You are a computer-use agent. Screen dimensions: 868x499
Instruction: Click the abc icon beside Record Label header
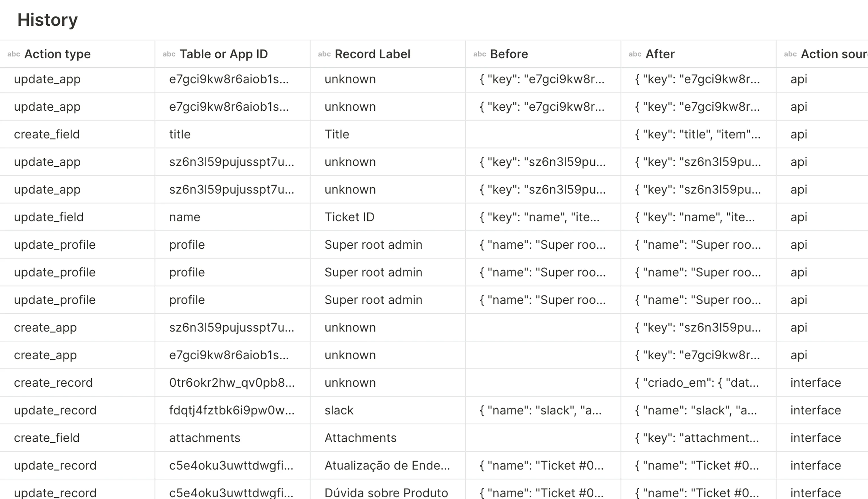(x=324, y=54)
